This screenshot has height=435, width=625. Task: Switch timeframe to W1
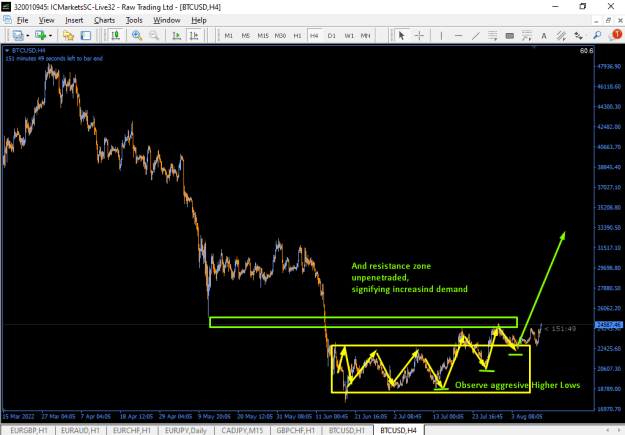(x=349, y=35)
